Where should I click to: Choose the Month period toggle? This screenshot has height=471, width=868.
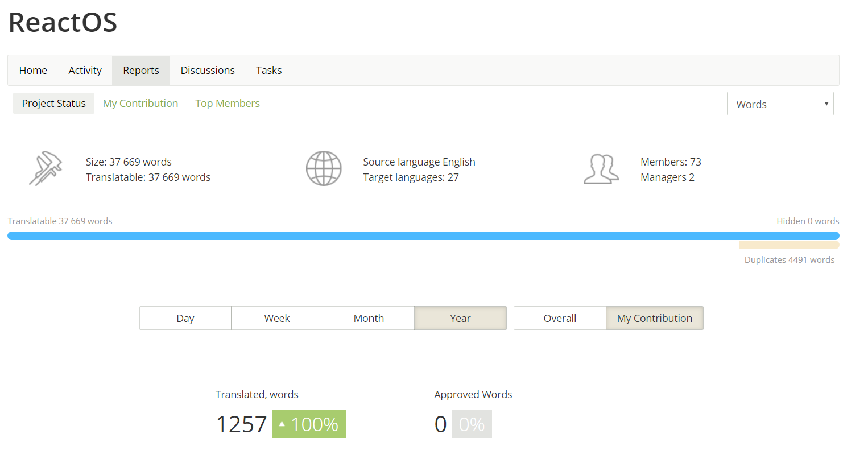[x=369, y=318]
